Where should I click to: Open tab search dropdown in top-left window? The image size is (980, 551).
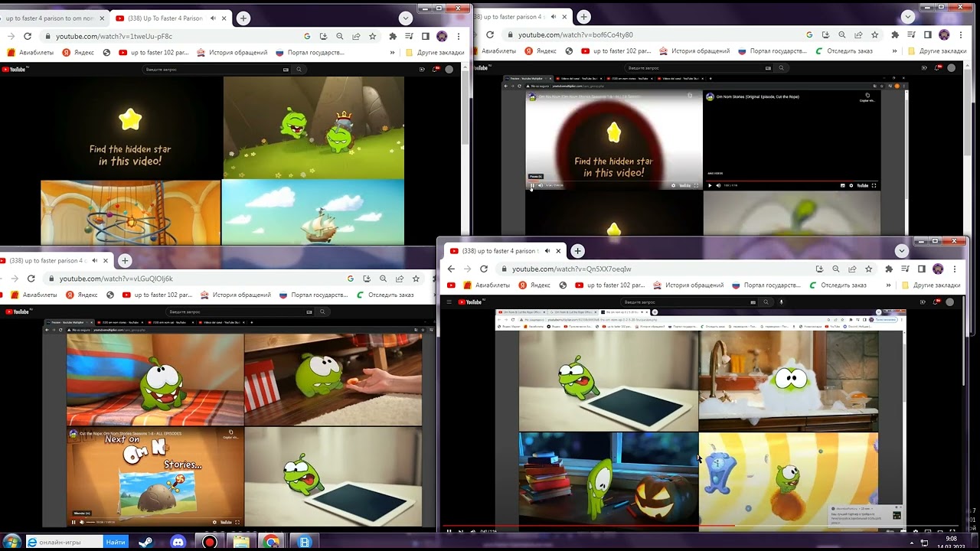tap(406, 18)
